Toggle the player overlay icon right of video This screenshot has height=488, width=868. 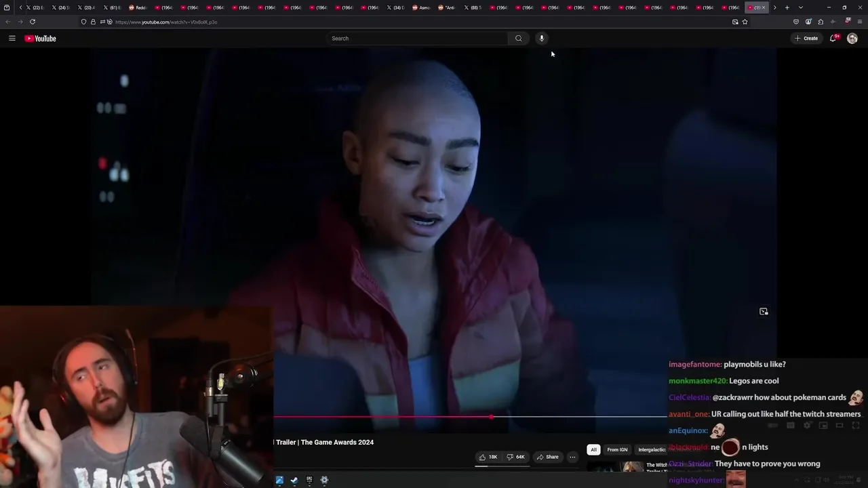(764, 312)
